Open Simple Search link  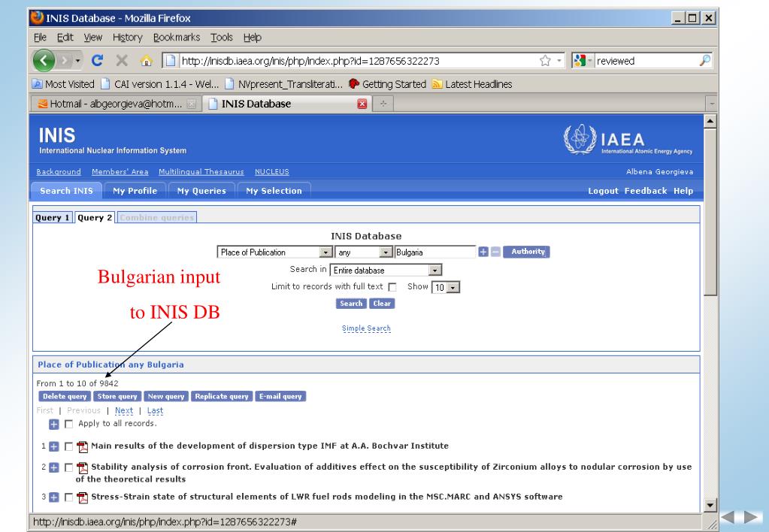click(366, 328)
